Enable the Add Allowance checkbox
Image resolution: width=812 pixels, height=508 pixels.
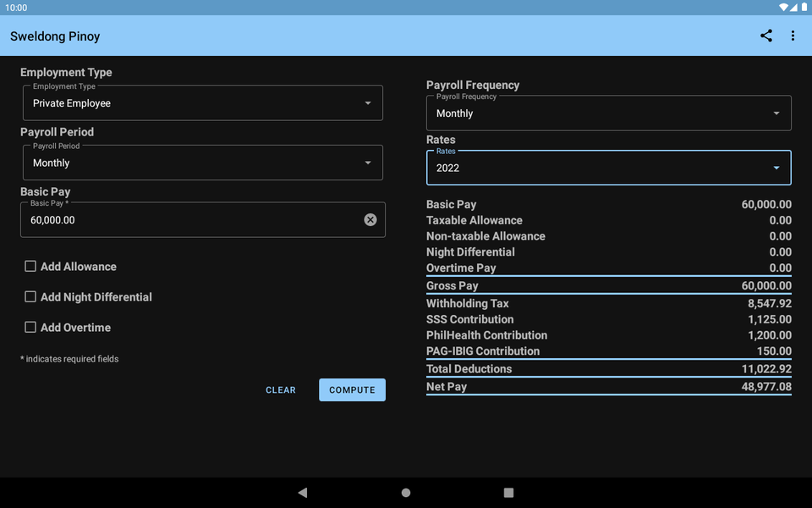pyautogui.click(x=30, y=267)
